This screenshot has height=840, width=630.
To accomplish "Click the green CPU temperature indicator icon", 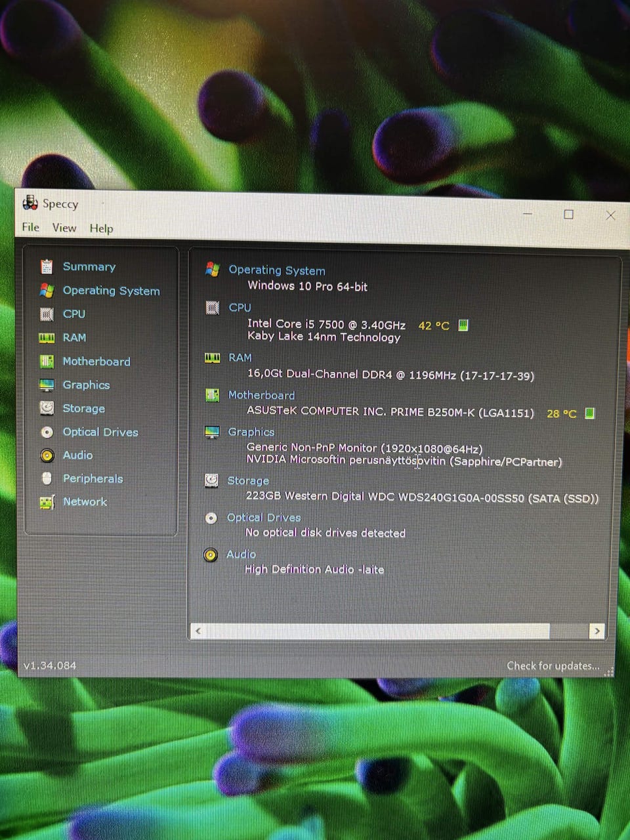I will coord(463,325).
